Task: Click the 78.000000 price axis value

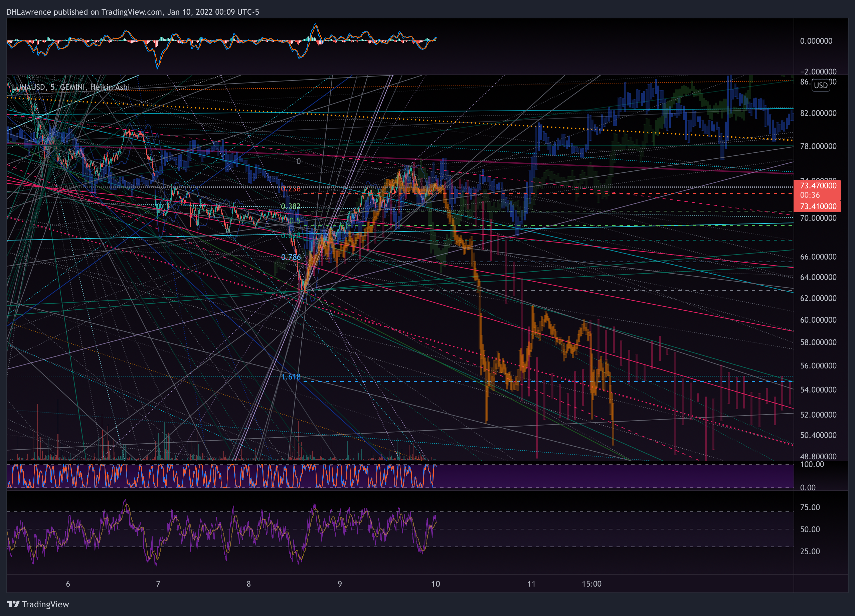Action: click(818, 146)
